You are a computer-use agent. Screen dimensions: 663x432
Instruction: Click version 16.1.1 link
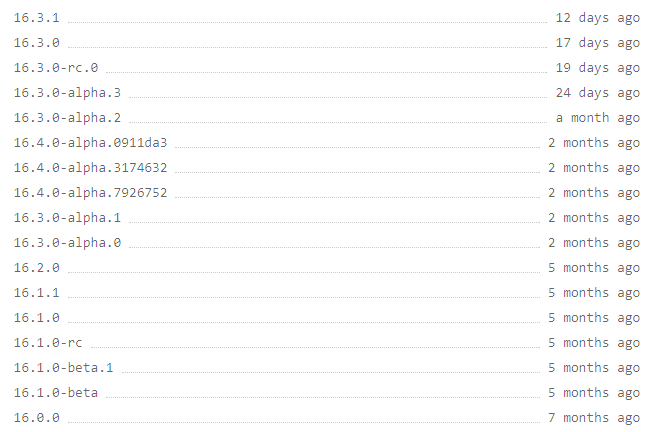37,292
